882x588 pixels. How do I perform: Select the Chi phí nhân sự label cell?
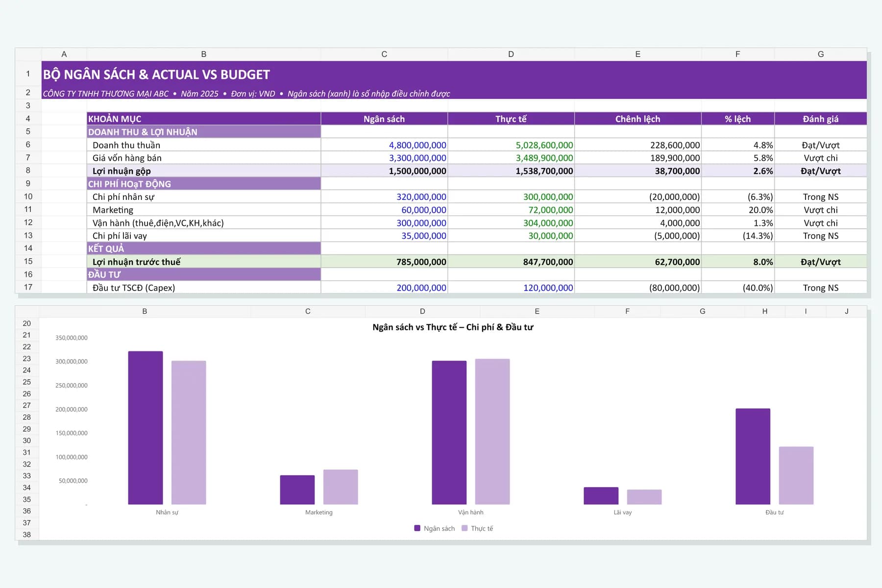204,197
